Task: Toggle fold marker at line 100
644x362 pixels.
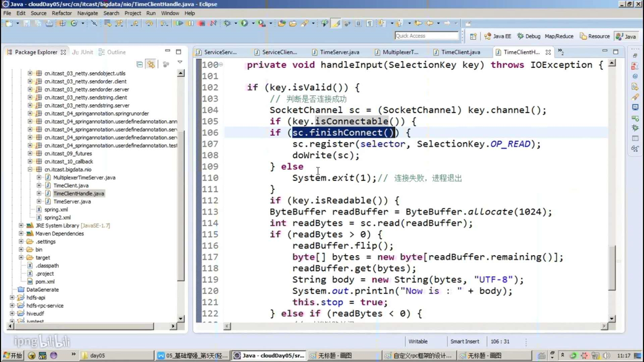Action: [x=221, y=64]
